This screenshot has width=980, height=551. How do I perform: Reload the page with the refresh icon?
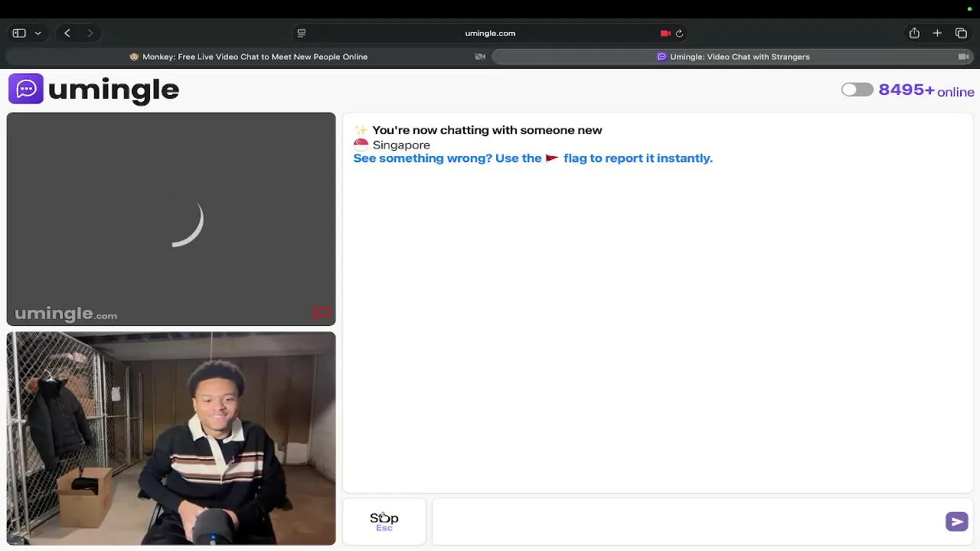pyautogui.click(x=679, y=33)
